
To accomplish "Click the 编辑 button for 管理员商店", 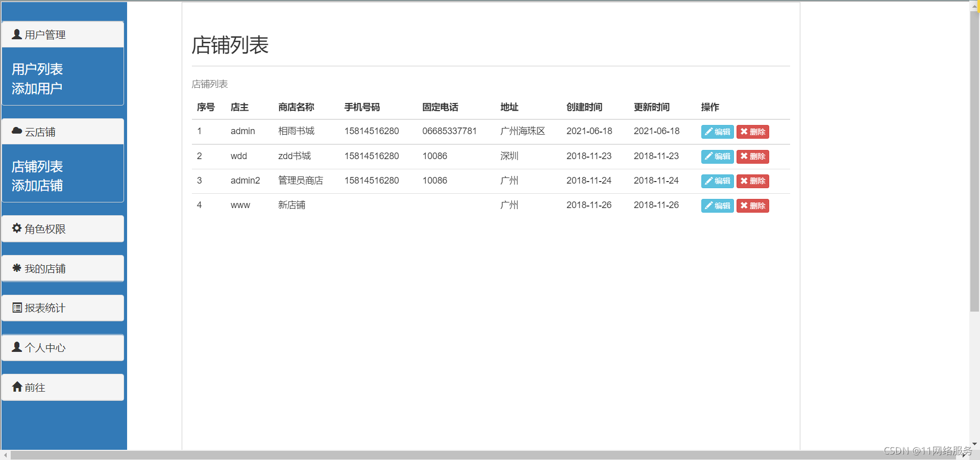I will (x=717, y=181).
